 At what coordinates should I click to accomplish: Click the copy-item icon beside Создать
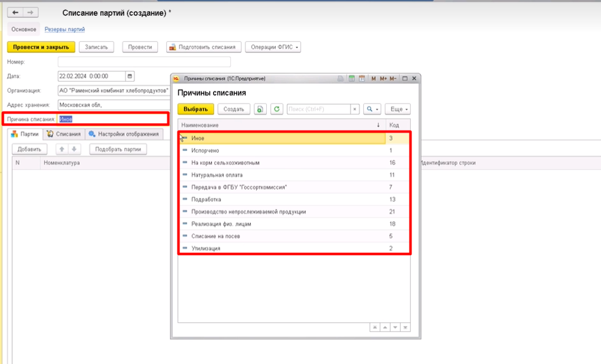(260, 109)
